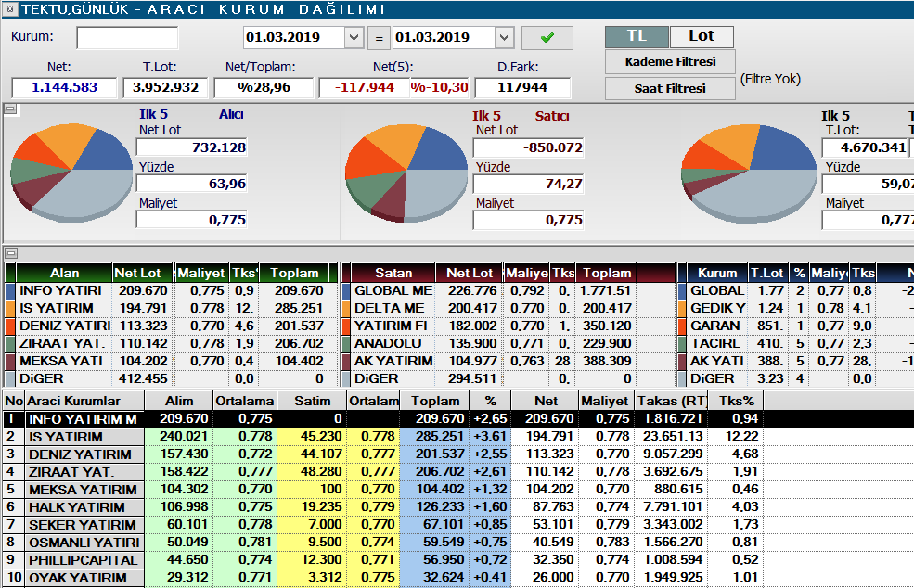Click the green swatch beside ANADOLU
The width and height of the screenshot is (914, 588).
346,344
